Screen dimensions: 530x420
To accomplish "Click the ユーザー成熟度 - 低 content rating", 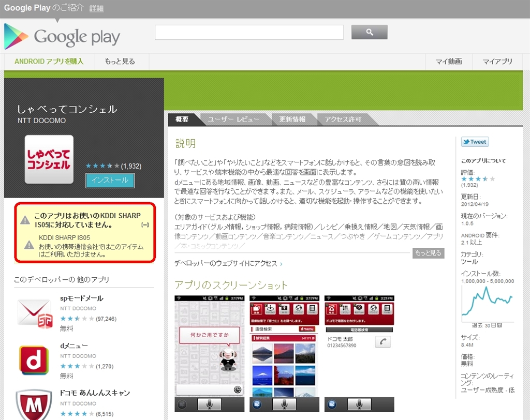I will point(488,390).
